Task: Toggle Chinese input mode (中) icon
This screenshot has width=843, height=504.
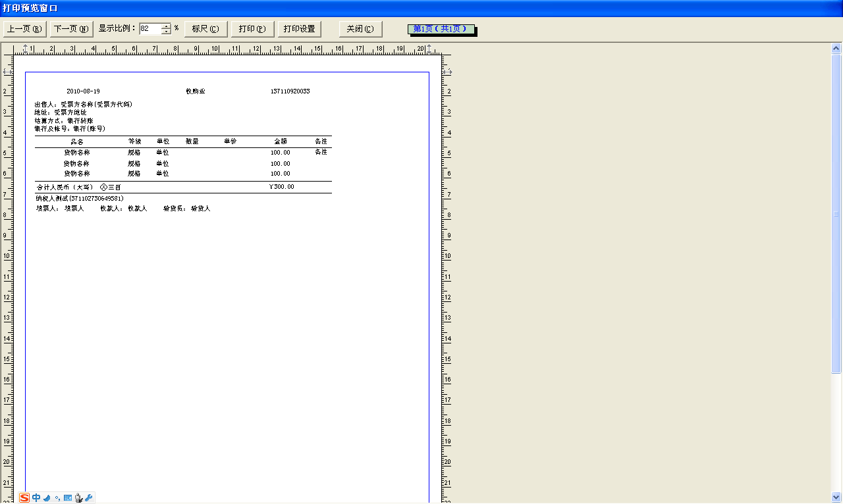Action: 36,497
